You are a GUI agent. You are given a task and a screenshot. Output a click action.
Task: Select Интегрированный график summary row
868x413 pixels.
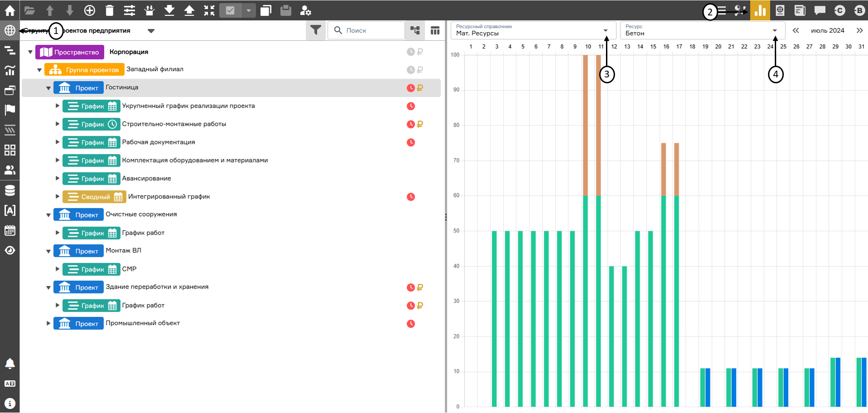[x=231, y=197]
